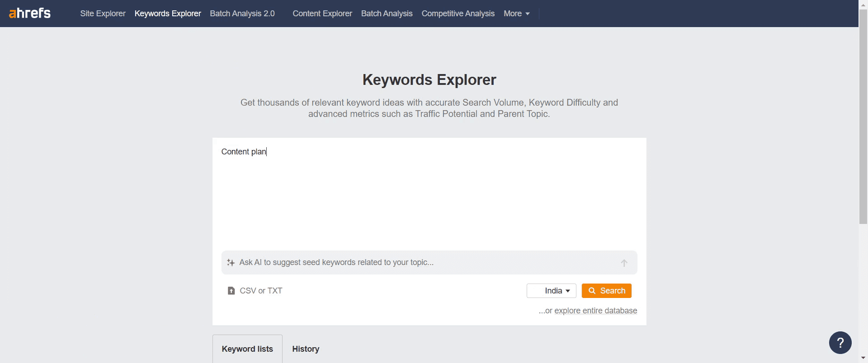868x363 pixels.
Task: Submit AI prompt with arrow icon
Action: (x=624, y=263)
